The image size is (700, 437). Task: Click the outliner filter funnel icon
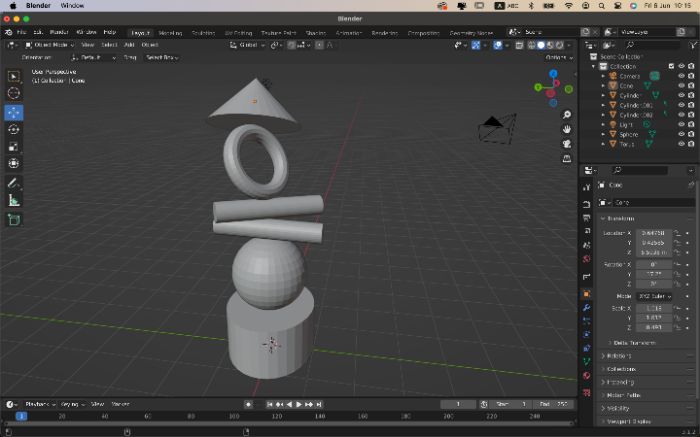[692, 45]
